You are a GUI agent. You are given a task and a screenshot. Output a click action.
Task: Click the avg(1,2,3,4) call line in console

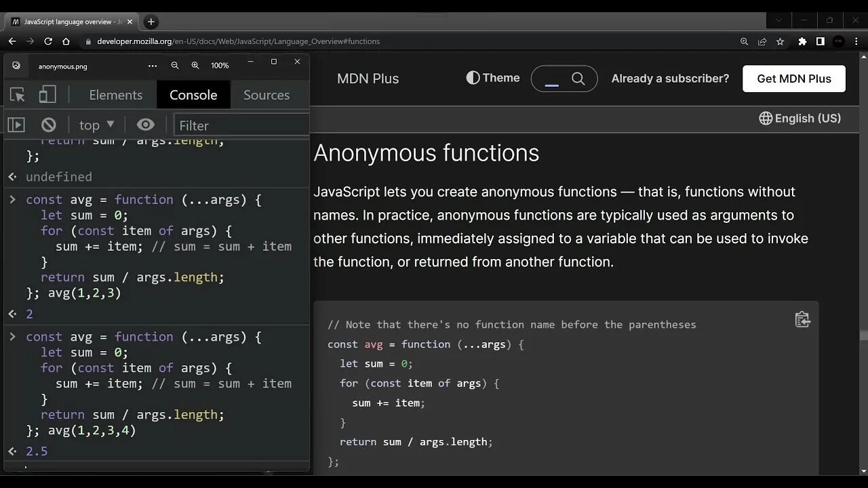coord(92,430)
